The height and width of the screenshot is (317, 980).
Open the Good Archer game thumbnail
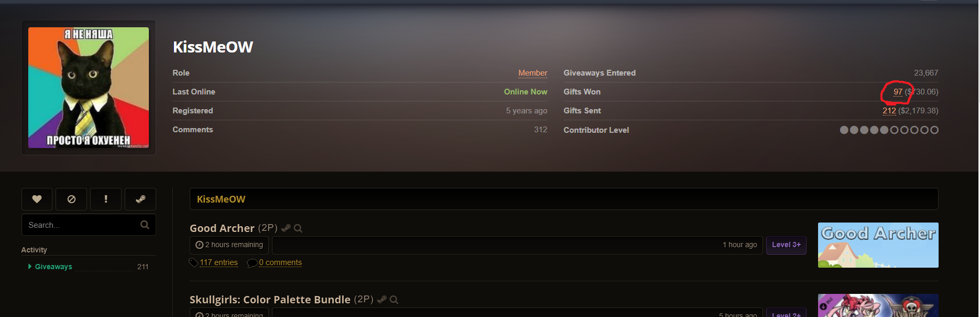pyautogui.click(x=878, y=245)
